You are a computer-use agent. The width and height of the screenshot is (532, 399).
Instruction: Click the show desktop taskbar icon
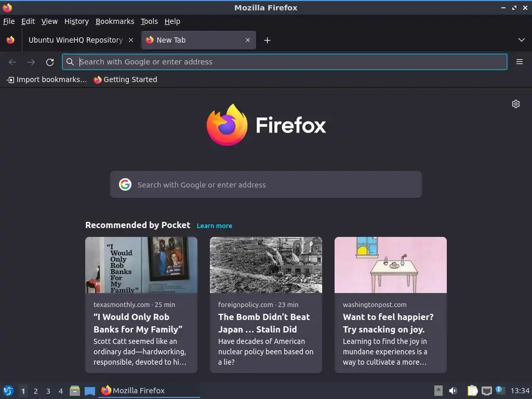90,391
